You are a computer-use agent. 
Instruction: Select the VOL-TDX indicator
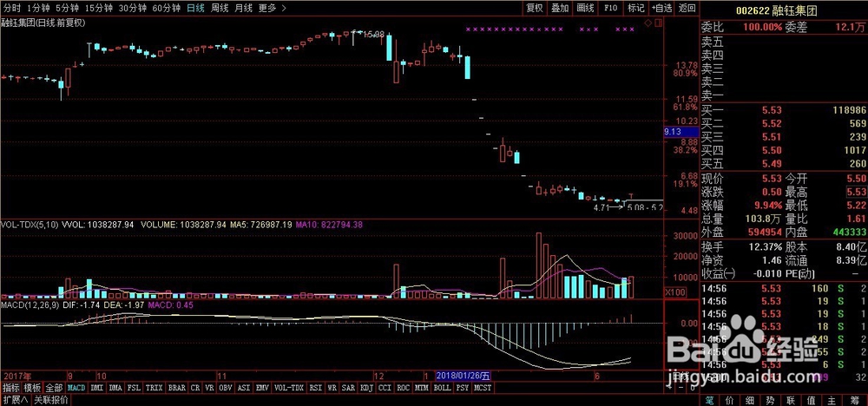pos(290,388)
